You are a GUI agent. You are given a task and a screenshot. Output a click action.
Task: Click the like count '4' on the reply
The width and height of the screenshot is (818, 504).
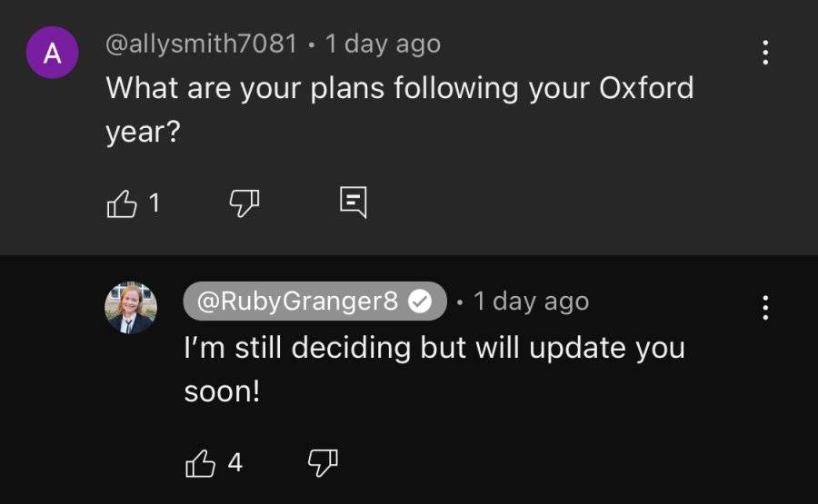(x=235, y=462)
